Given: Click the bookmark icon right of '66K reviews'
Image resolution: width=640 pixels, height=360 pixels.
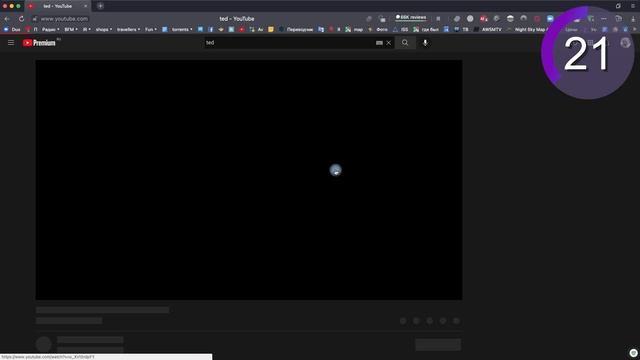Looking at the screenshot, I should click(x=438, y=19).
